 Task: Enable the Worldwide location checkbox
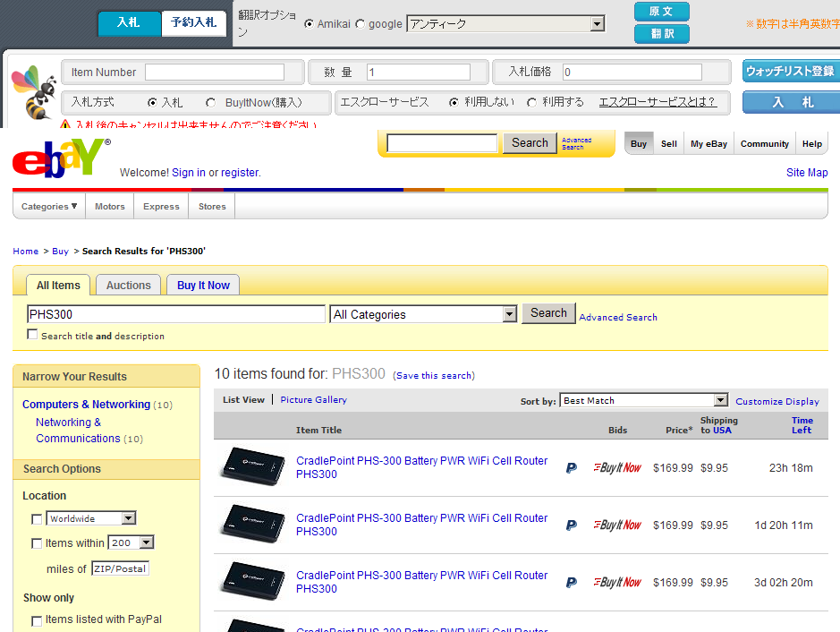pos(37,519)
